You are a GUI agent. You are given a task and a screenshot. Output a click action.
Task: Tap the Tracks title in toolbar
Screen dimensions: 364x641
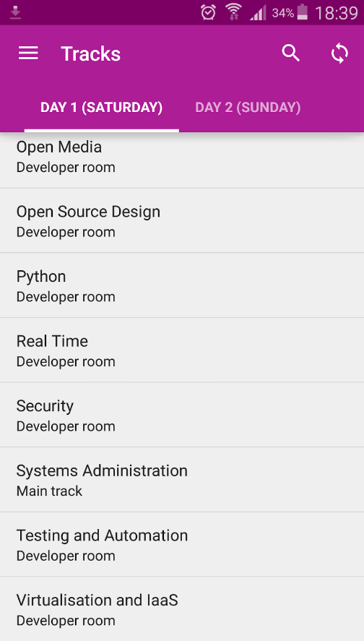click(91, 54)
